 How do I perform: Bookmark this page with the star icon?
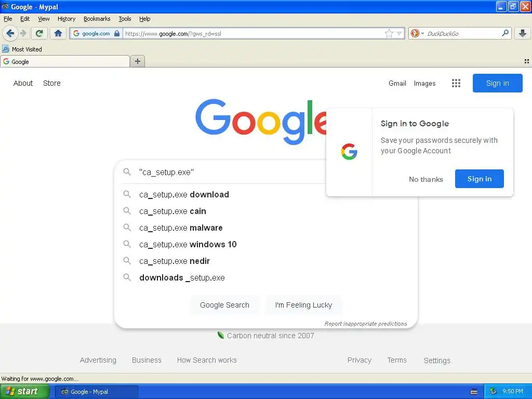tap(389, 33)
